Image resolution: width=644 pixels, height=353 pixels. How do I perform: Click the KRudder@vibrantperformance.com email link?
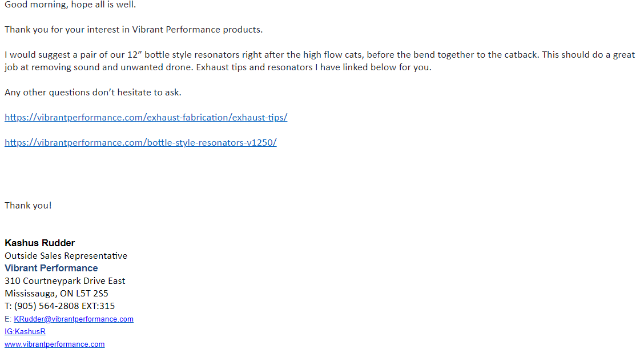74,319
